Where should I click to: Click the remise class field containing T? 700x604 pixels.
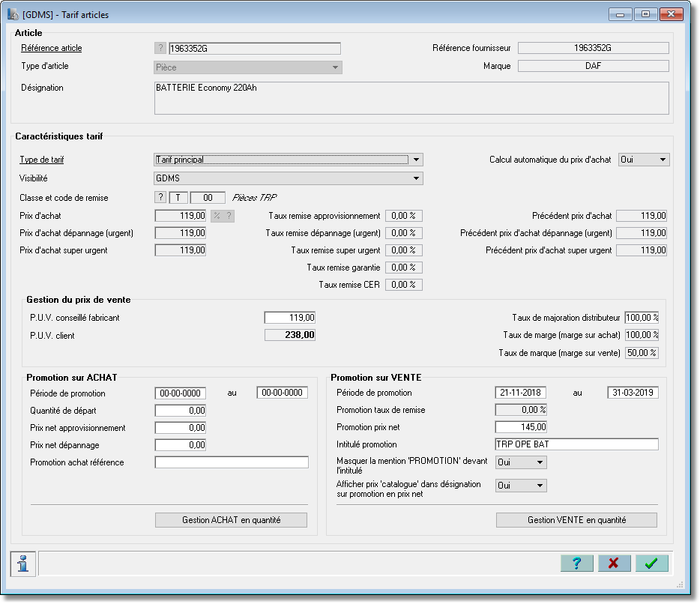178,197
